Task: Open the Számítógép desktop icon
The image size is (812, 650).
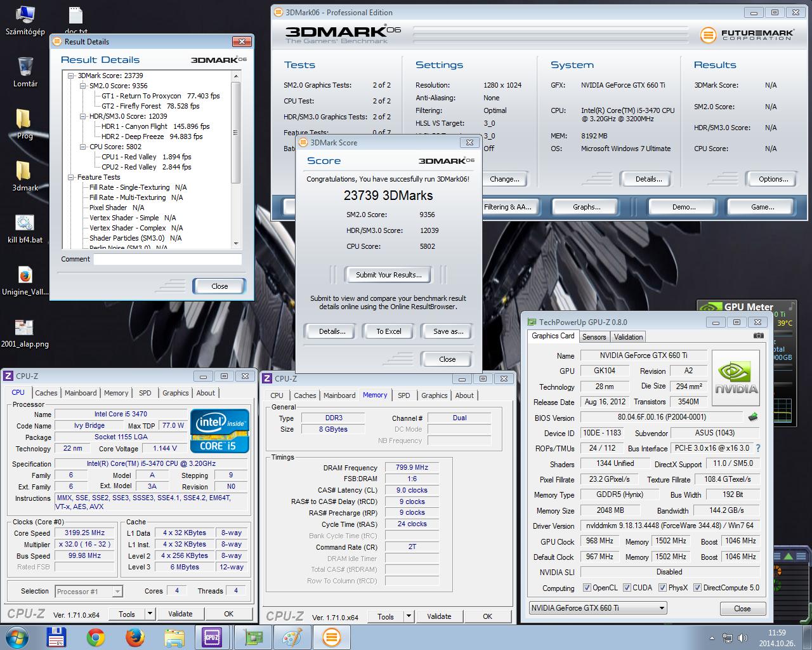Action: click(25, 20)
